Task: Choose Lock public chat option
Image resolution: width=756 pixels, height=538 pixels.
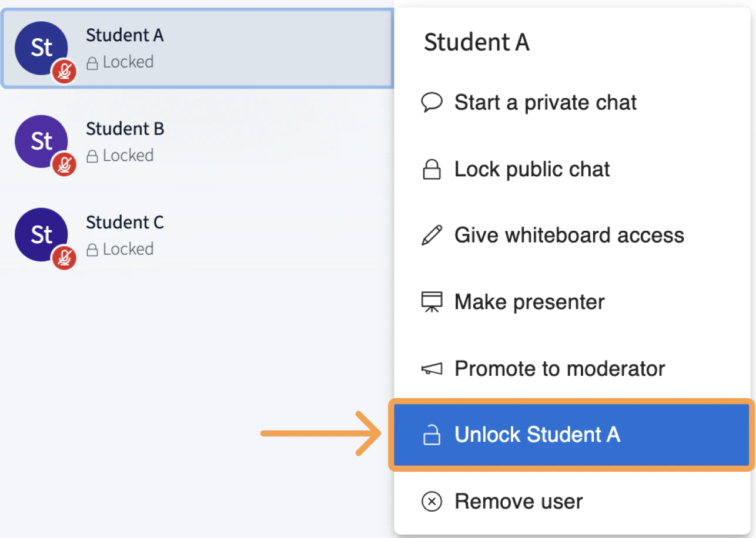Action: pyautogui.click(x=532, y=170)
